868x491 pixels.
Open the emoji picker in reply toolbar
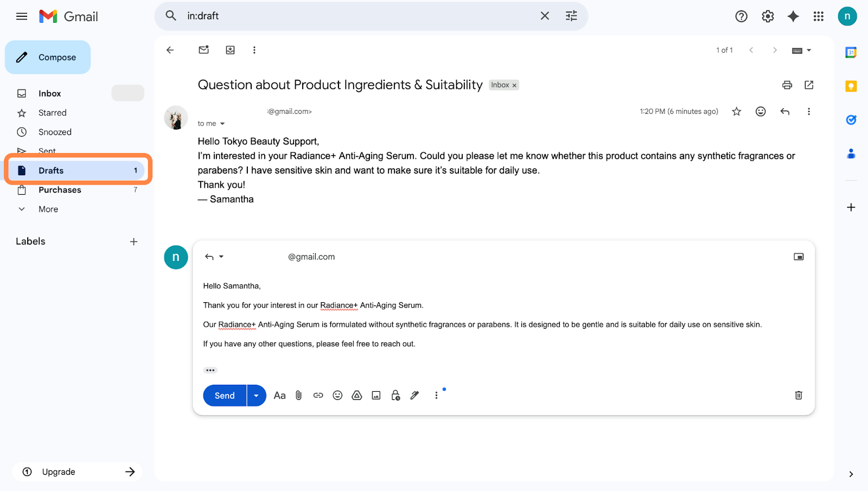click(x=337, y=396)
